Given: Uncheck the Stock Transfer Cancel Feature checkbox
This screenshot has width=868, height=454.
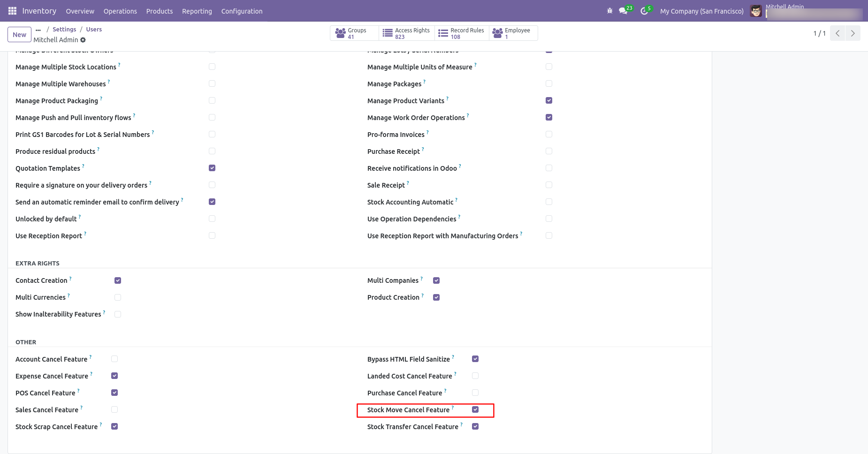Looking at the screenshot, I should pos(475,426).
